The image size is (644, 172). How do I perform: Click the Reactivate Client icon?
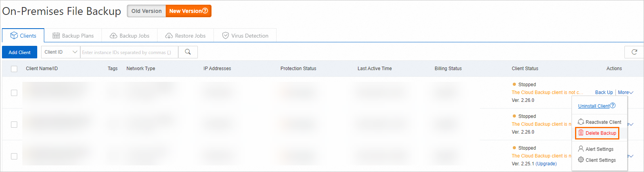click(581, 122)
